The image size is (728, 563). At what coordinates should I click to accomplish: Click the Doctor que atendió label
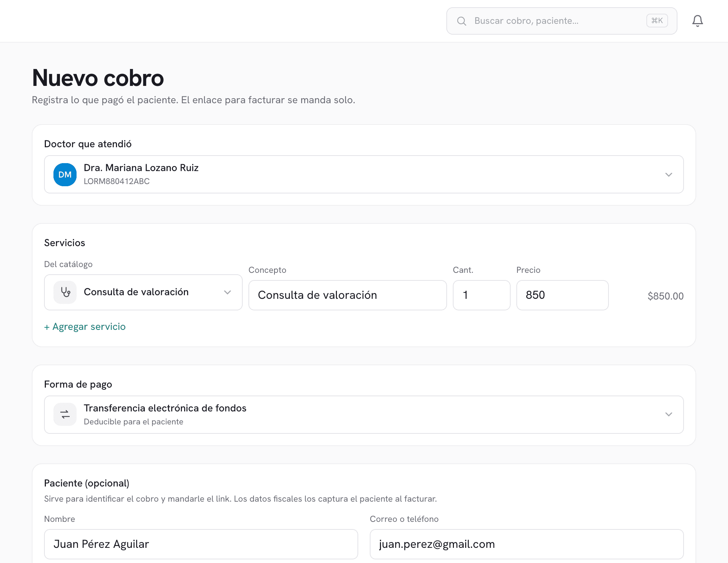(x=88, y=144)
